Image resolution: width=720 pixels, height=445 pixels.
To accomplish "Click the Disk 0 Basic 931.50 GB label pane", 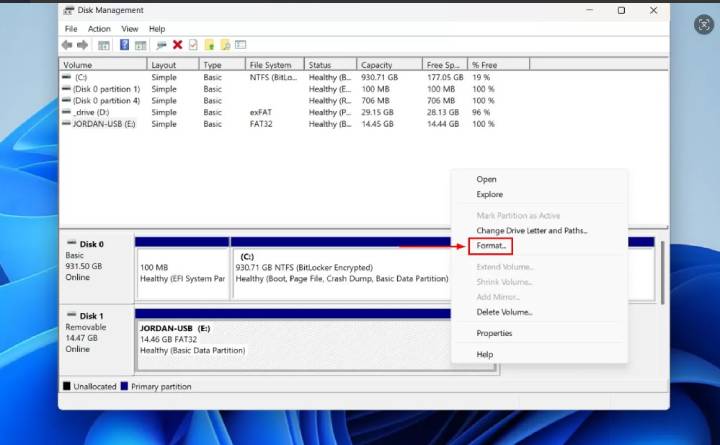I will coord(96,268).
